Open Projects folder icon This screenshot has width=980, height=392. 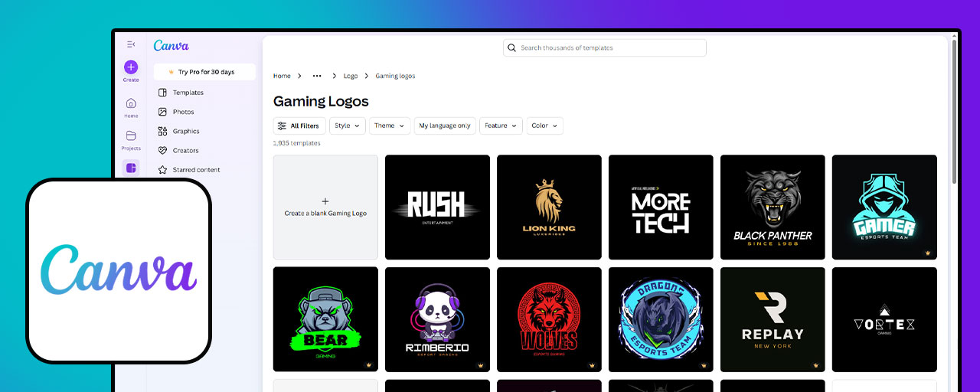[x=131, y=136]
